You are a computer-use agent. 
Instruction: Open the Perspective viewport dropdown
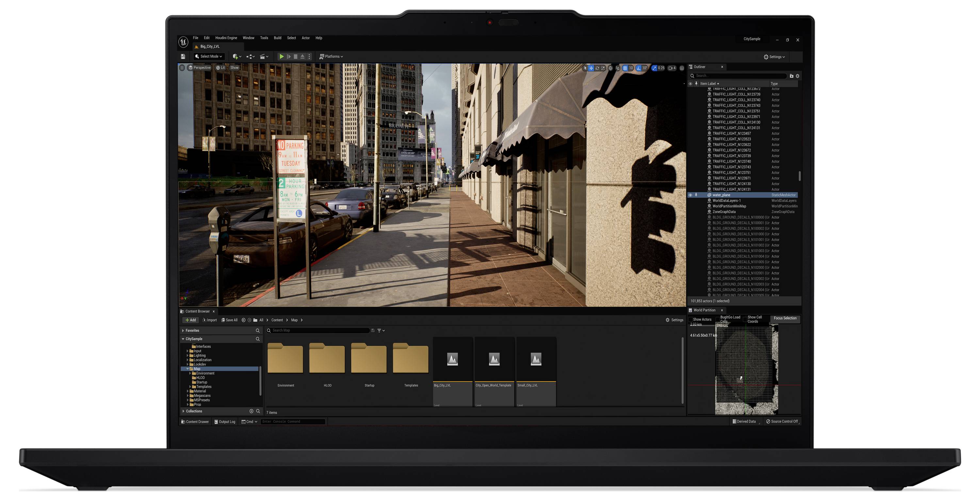[x=200, y=68]
